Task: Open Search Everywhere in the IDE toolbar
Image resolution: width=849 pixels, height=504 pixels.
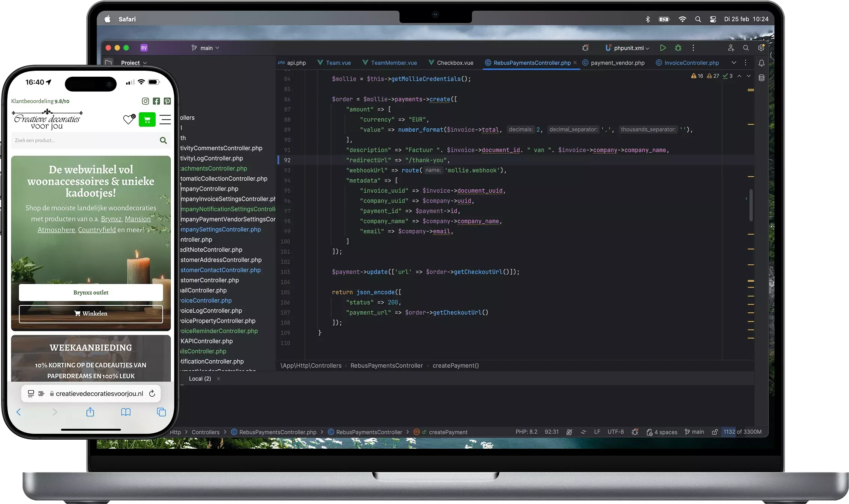Action: 746,48
